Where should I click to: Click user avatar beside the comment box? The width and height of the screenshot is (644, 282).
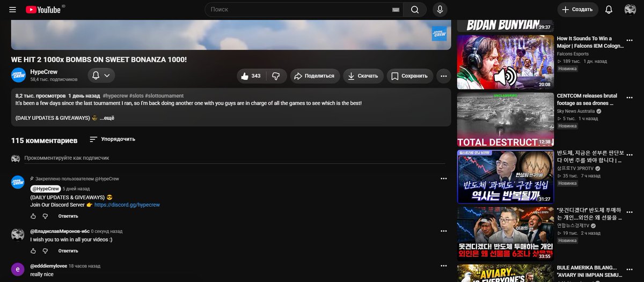(x=16, y=158)
